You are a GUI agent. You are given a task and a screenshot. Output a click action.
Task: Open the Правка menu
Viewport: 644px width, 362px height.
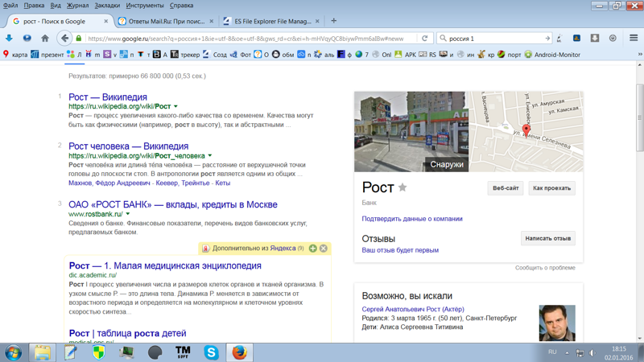(x=34, y=6)
